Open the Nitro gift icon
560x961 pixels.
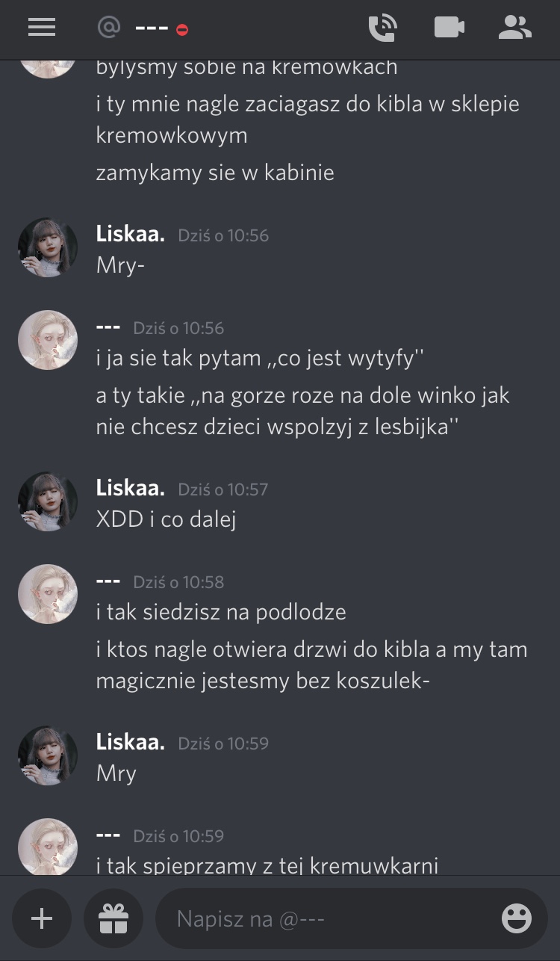(113, 918)
